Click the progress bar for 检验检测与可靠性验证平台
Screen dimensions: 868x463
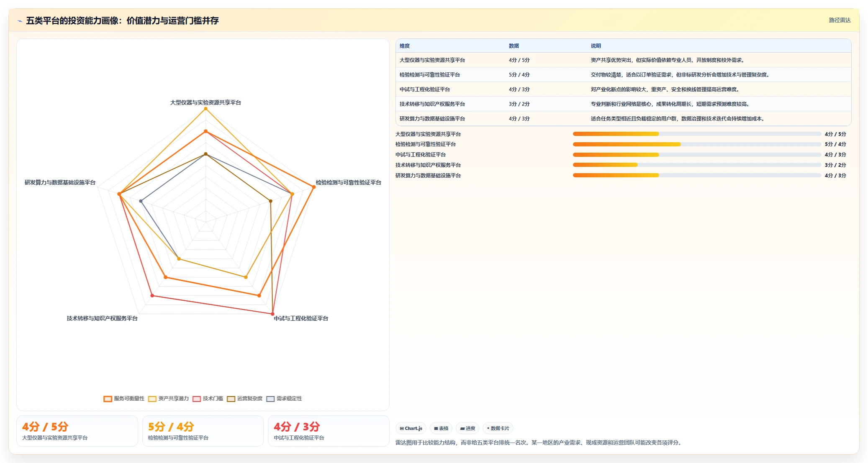pos(697,144)
